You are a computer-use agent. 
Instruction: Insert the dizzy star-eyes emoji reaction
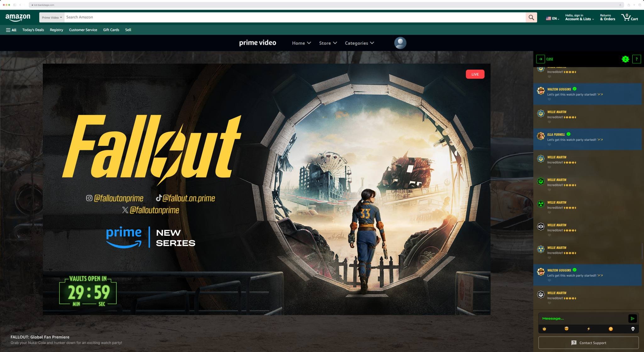tap(611, 329)
